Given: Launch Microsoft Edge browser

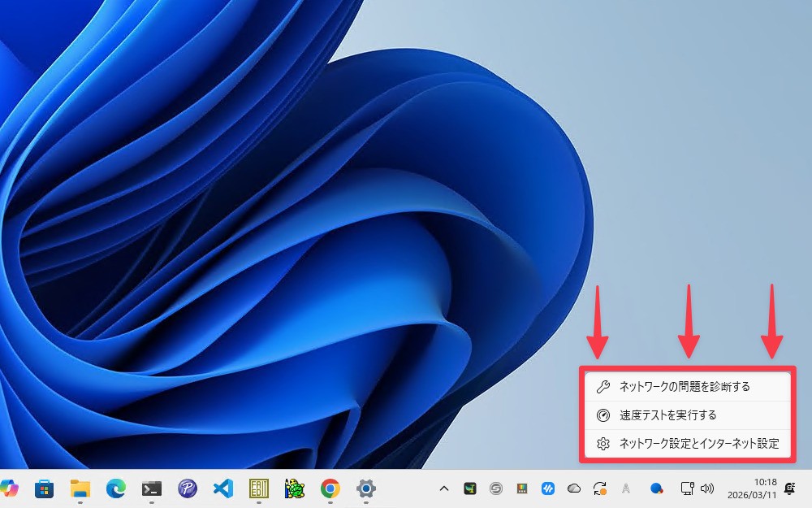Looking at the screenshot, I should pos(116,488).
